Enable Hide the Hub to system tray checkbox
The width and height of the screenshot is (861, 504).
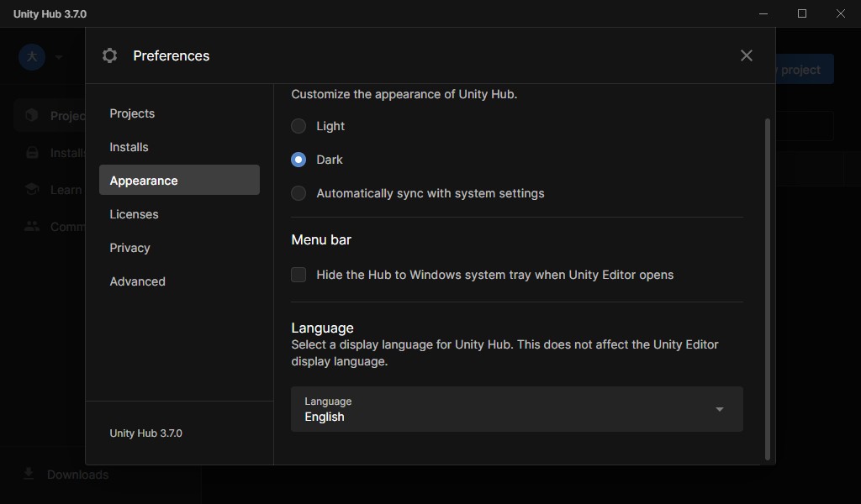pos(298,275)
